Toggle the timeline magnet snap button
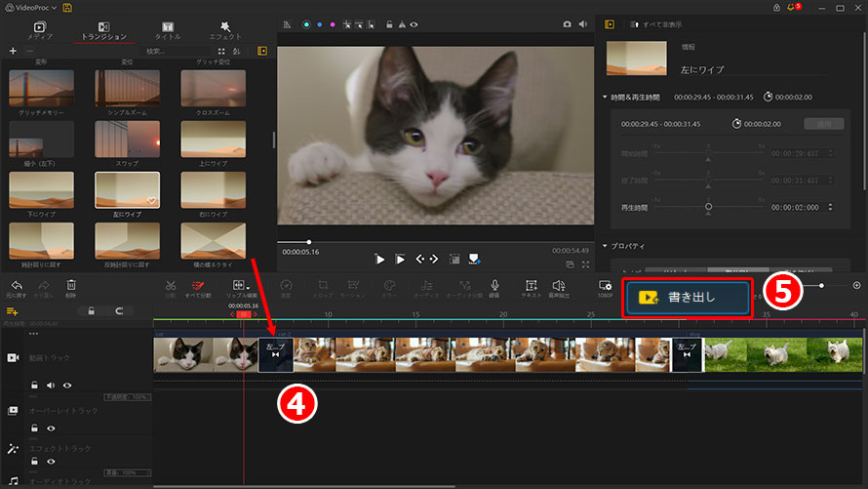868x489 pixels. [x=119, y=311]
